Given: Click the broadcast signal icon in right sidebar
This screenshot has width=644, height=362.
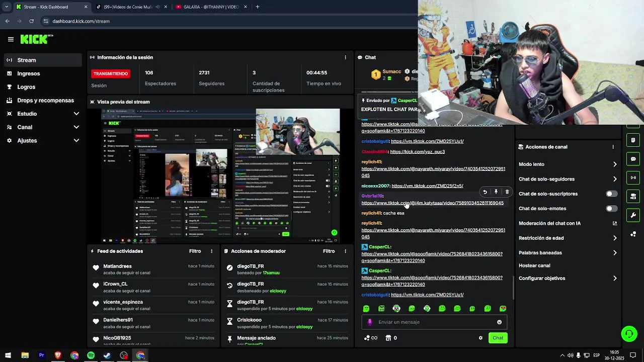Looking at the screenshot, I should click(x=633, y=177).
